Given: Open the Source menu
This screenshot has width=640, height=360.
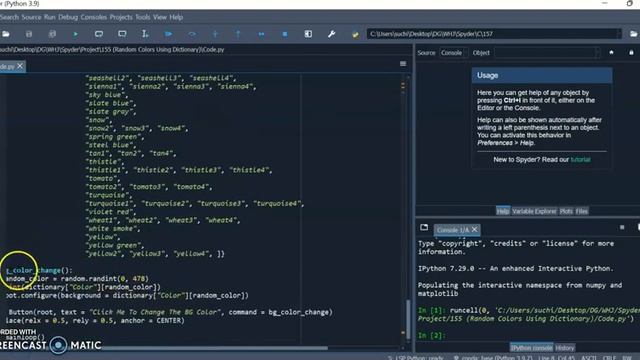Looking at the screenshot, I should 31,17.
